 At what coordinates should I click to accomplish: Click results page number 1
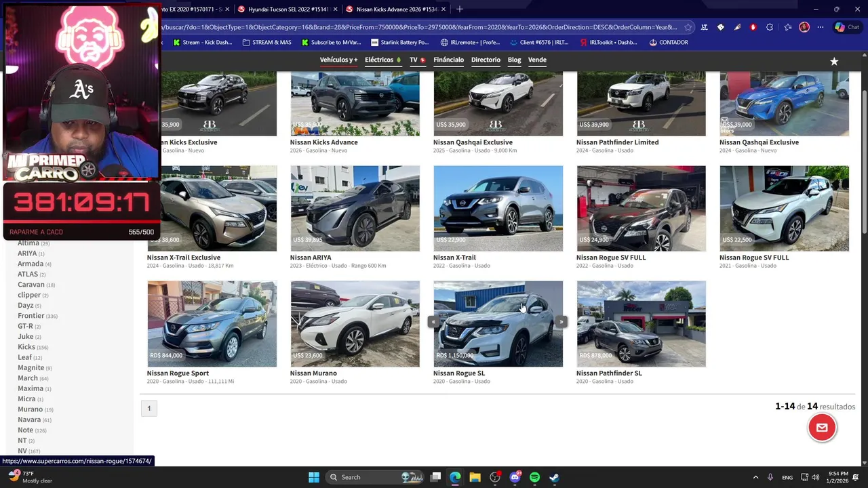click(149, 408)
